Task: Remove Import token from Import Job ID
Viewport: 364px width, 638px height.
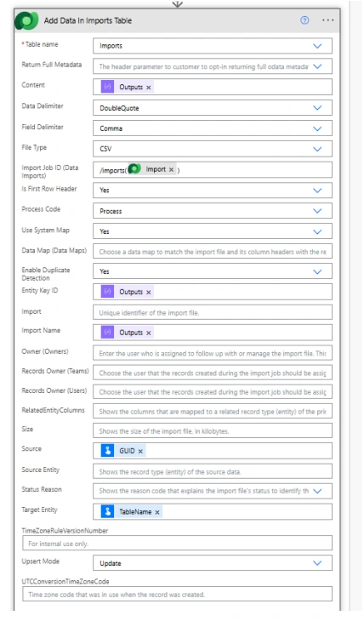Action: pos(171,169)
